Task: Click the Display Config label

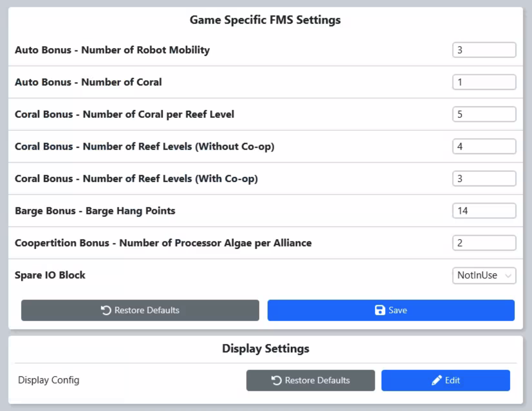Action: [x=49, y=380]
